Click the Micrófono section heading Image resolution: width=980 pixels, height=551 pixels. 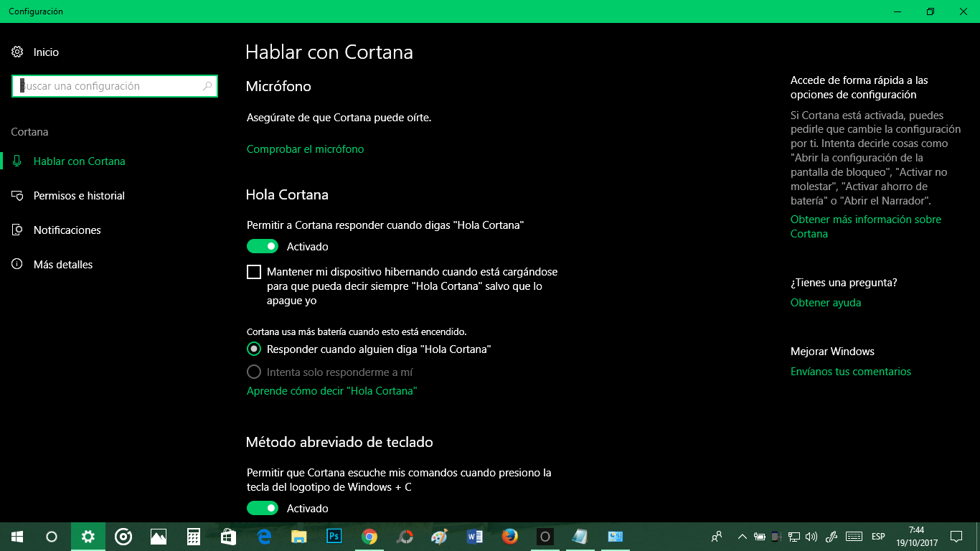(278, 86)
